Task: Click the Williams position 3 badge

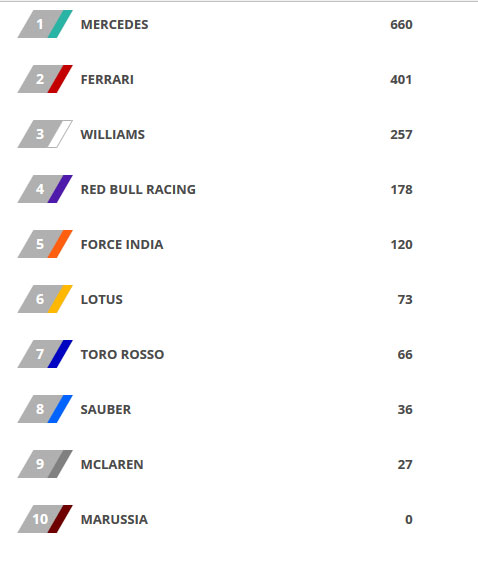Action: tap(45, 134)
